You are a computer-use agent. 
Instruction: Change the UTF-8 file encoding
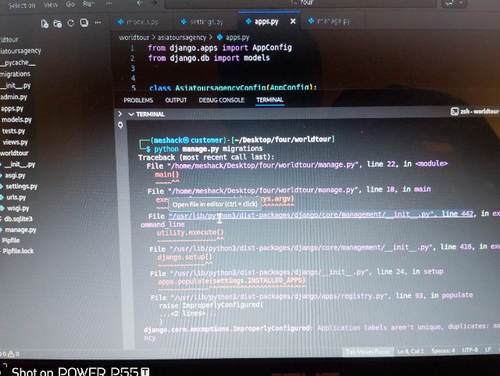[470, 350]
